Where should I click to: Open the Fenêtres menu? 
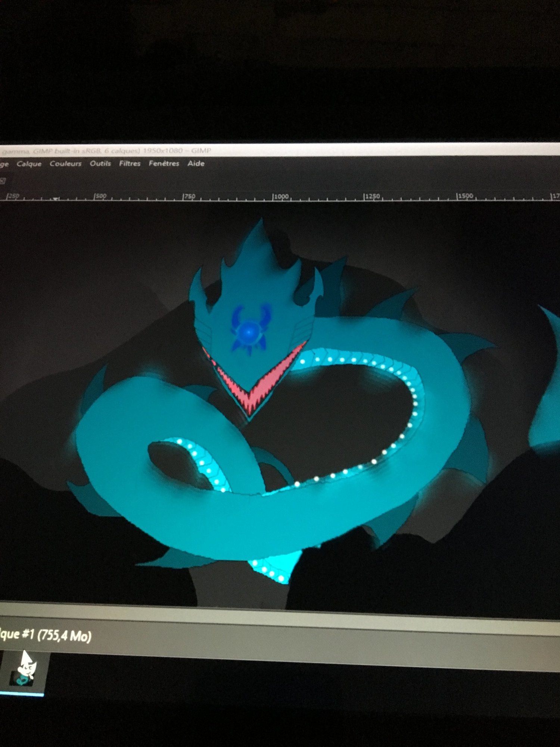click(164, 164)
